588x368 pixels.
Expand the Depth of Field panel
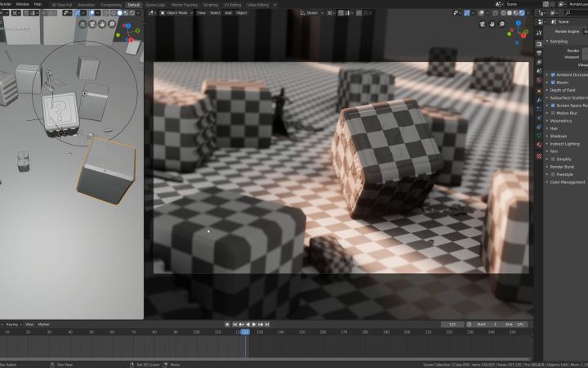[x=561, y=90]
